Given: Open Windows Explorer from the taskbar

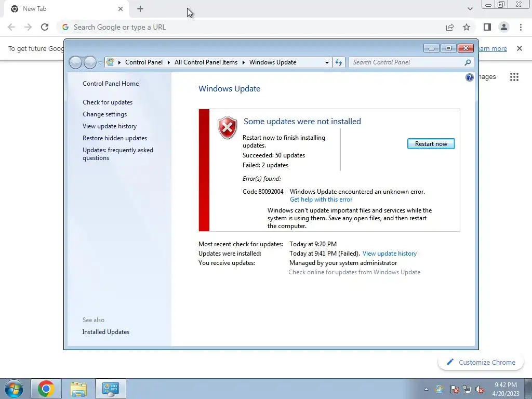Looking at the screenshot, I should pos(78,389).
